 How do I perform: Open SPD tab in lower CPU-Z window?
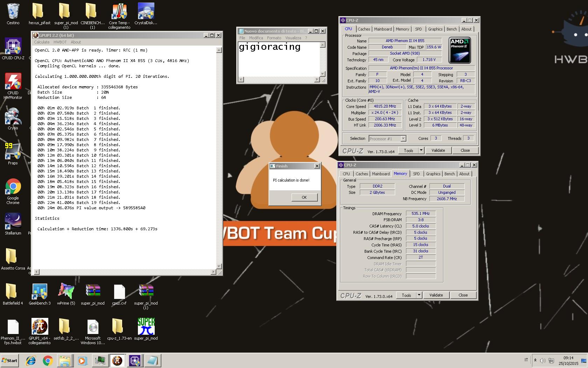[x=416, y=174]
